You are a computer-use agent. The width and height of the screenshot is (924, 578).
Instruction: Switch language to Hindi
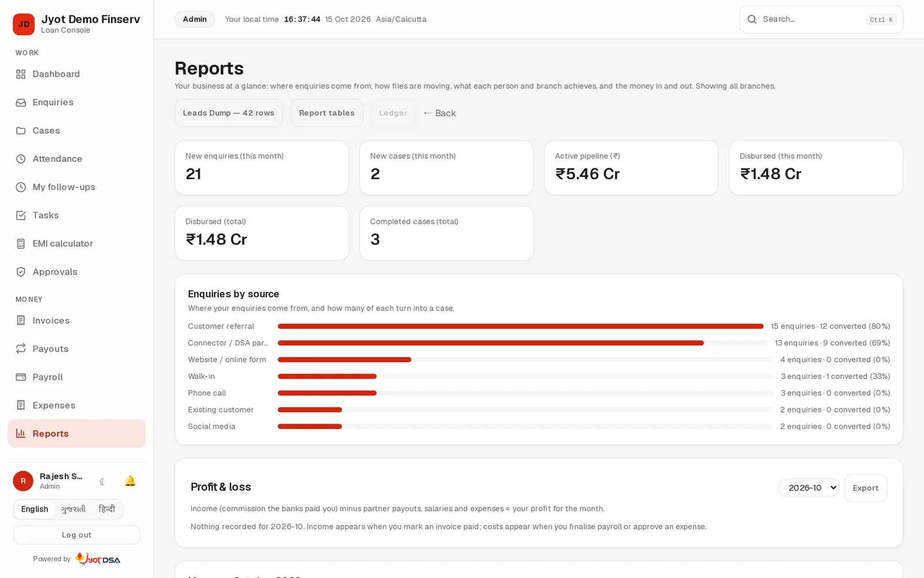107,509
